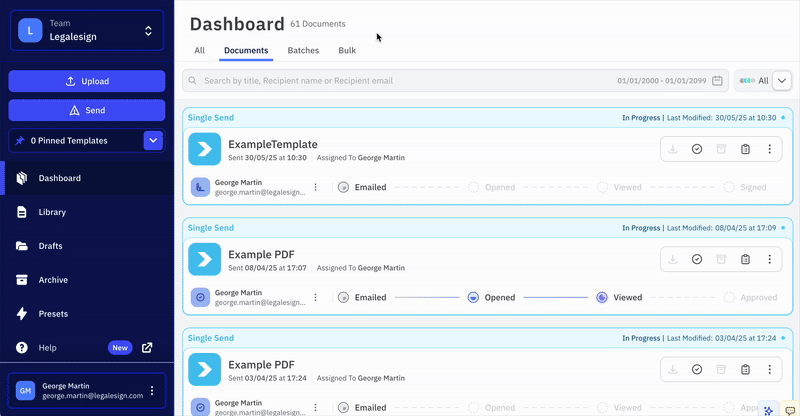Expand the All status filter dropdown
800x416 pixels.
pos(782,81)
